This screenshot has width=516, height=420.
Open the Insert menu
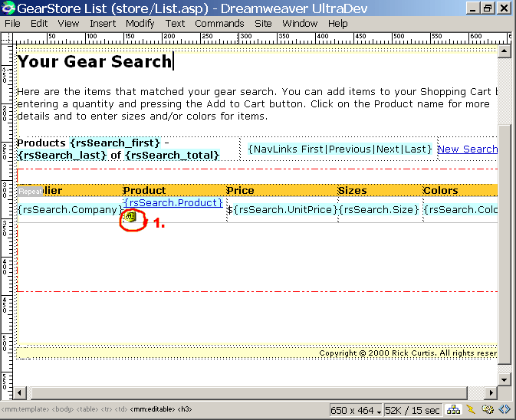tap(103, 23)
